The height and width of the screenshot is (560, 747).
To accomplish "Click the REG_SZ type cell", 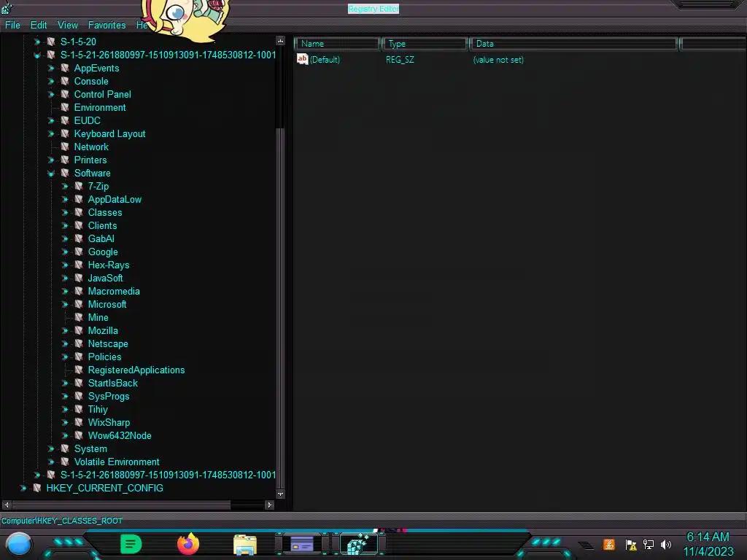I will tap(400, 60).
